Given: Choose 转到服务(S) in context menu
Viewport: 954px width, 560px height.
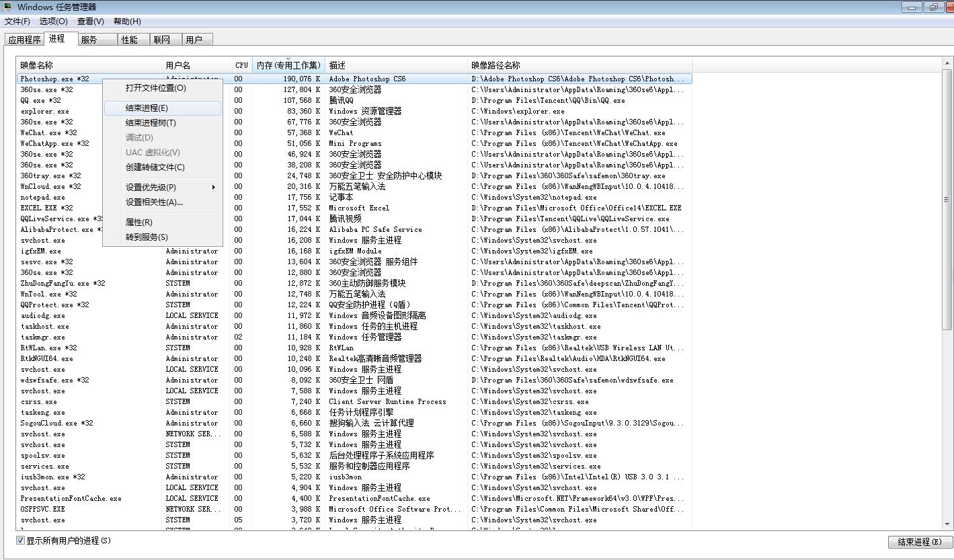Looking at the screenshot, I should (163, 237).
